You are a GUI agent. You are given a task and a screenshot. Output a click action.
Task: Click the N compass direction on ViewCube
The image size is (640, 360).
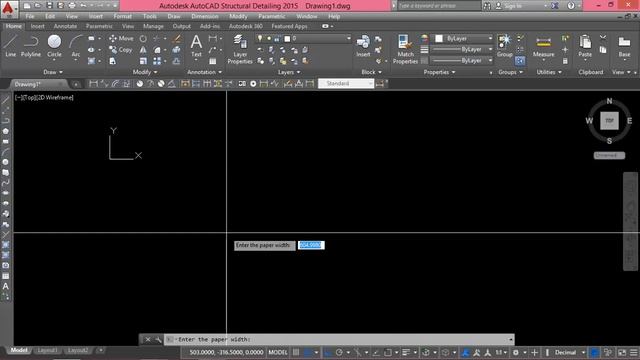pyautogui.click(x=609, y=101)
